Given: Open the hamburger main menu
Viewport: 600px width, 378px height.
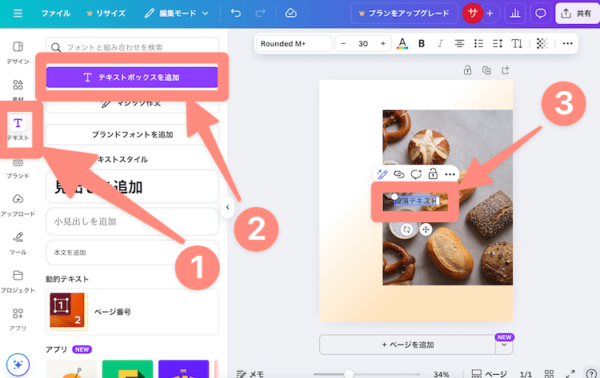Looking at the screenshot, I should [x=18, y=13].
